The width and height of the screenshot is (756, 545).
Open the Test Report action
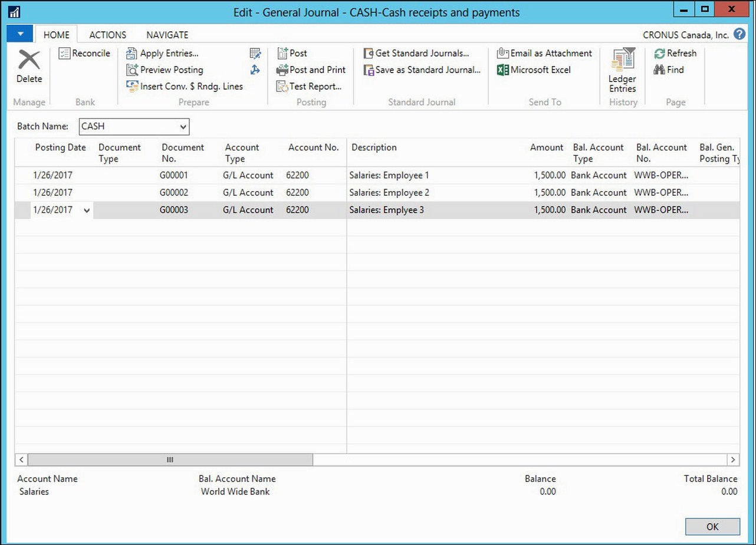point(309,86)
